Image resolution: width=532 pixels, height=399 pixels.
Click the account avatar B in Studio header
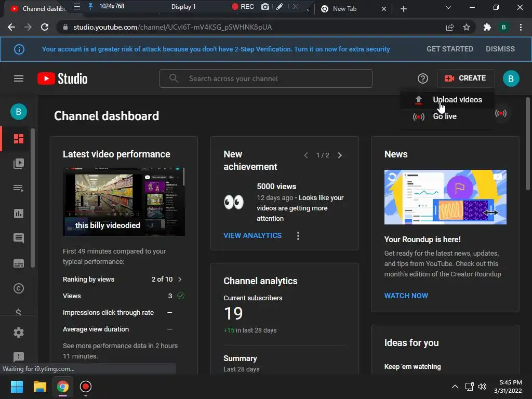511,79
